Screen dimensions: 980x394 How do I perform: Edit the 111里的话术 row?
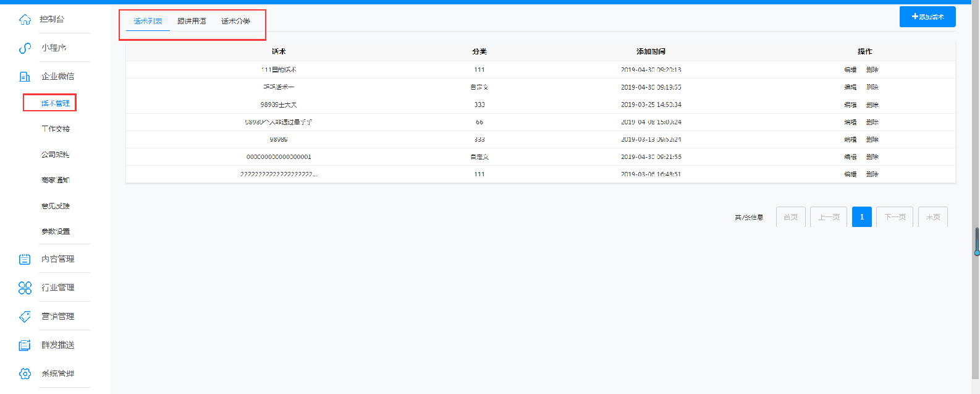(x=850, y=70)
